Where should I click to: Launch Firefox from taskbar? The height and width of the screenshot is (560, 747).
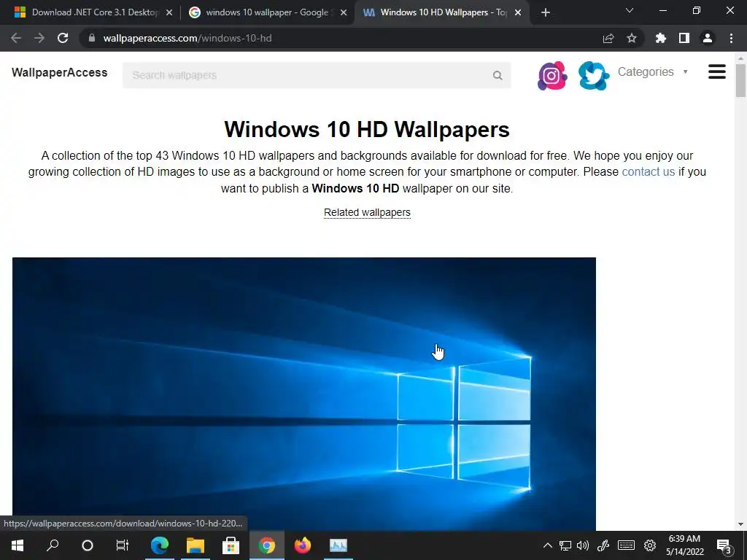click(303, 545)
